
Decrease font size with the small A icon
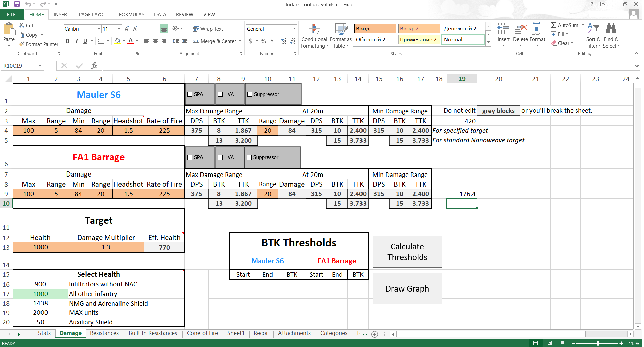[135, 29]
